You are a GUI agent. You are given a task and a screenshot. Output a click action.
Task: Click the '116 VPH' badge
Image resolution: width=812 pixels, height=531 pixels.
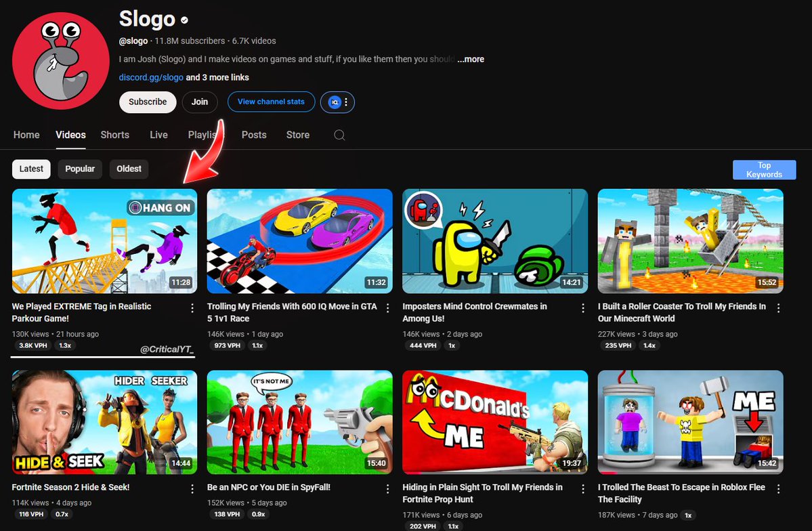[31, 515]
